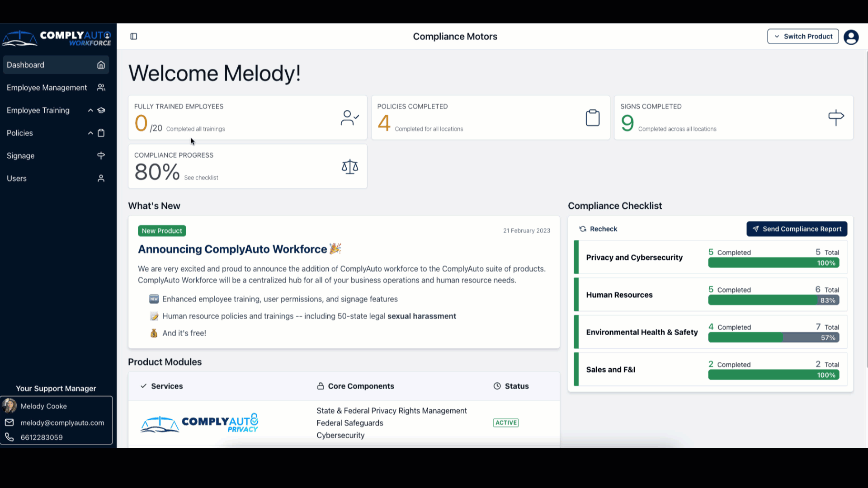Click the Recheck refresh icon in checklist

[x=582, y=228]
